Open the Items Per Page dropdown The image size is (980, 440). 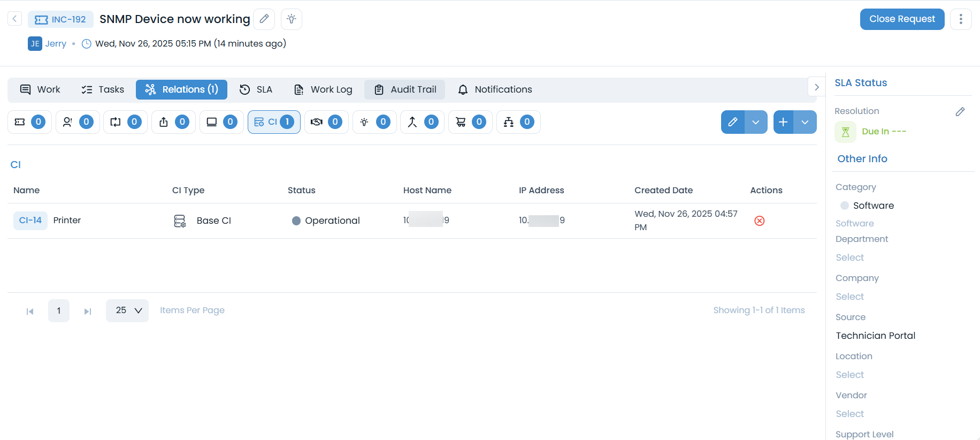tap(127, 310)
